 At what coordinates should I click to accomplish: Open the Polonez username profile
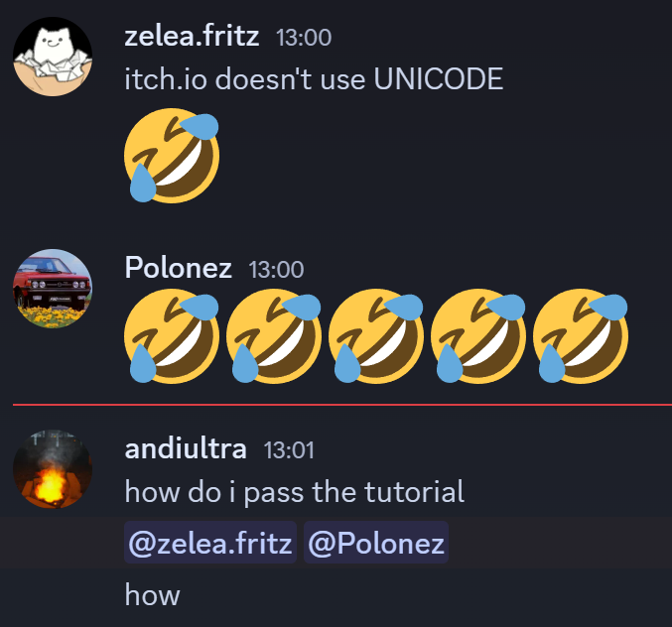(179, 268)
